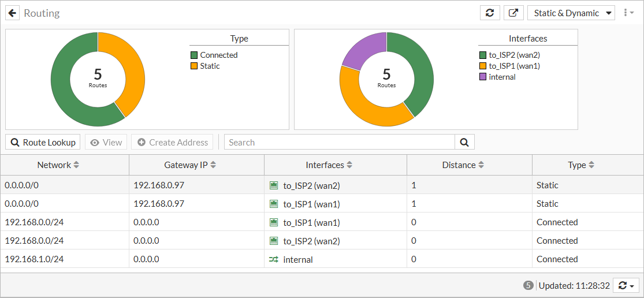
Task: Click the back arrow next to Routing
Action: pyautogui.click(x=13, y=13)
